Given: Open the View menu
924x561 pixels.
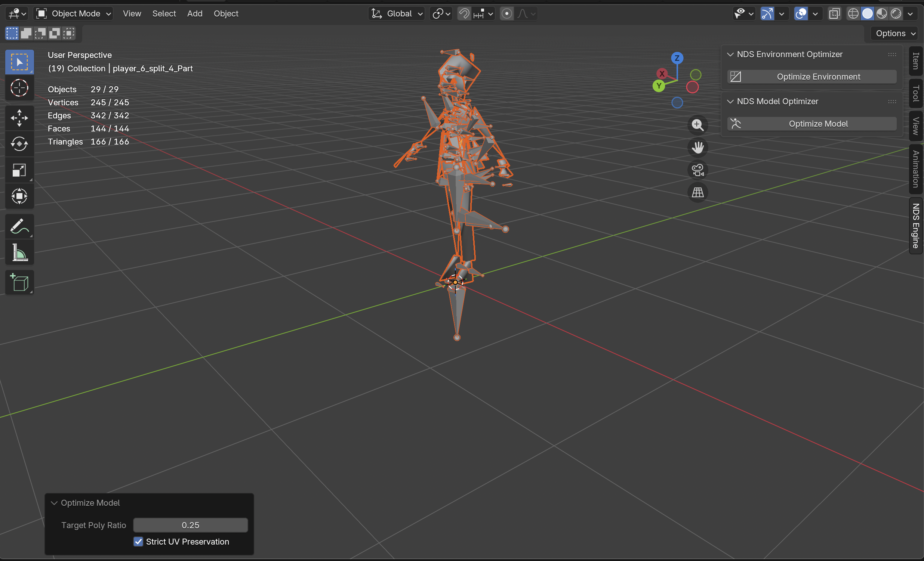Looking at the screenshot, I should pyautogui.click(x=132, y=14).
